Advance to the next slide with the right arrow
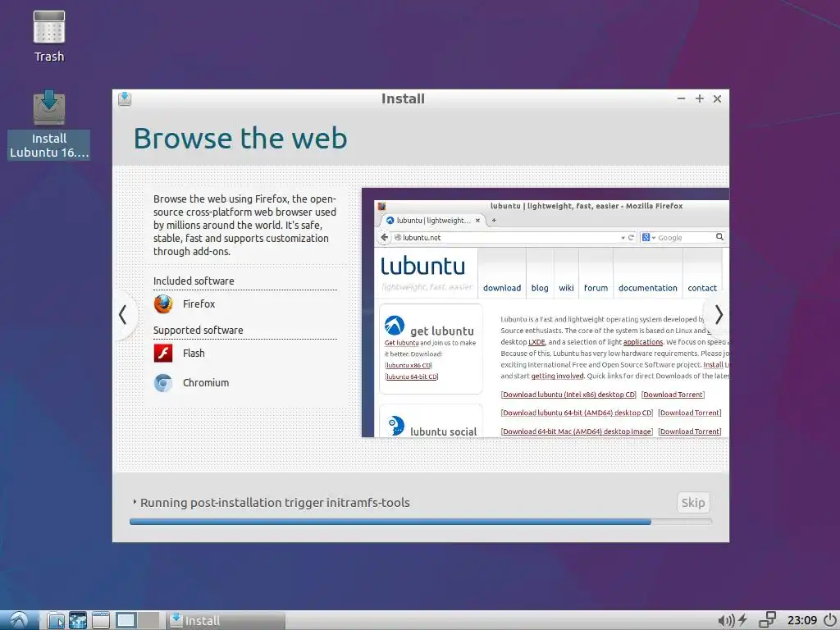Viewport: 840px width, 630px height. click(x=719, y=315)
